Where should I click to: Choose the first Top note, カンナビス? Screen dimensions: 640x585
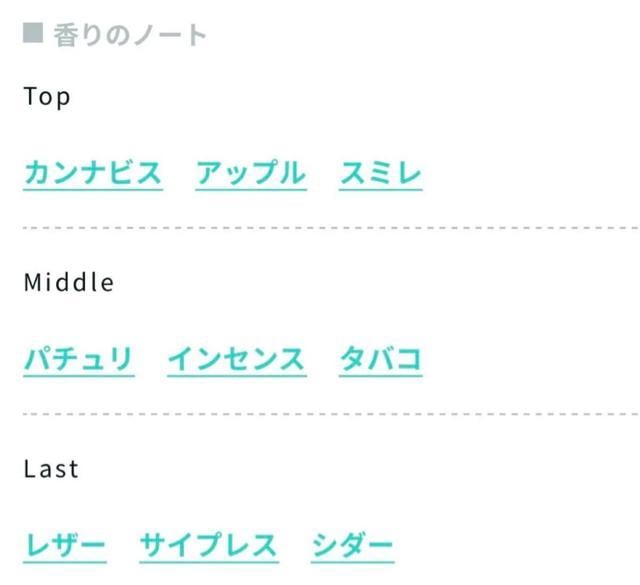pos(93,173)
